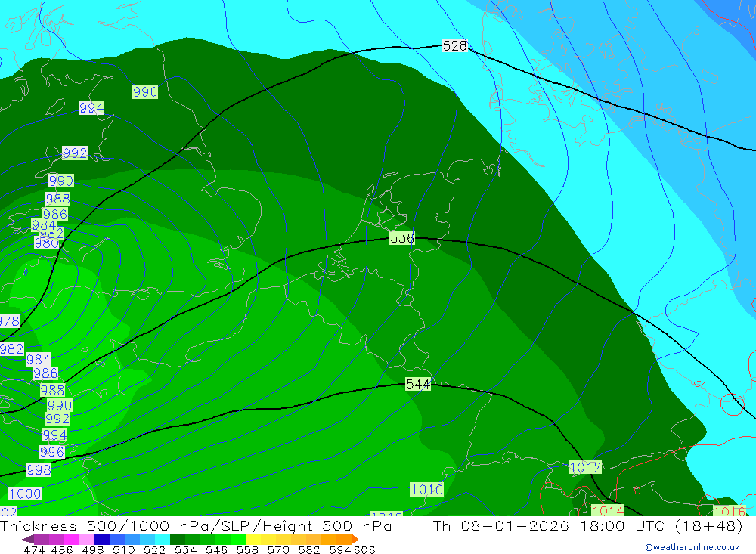Click the 992 isobar label at upper left
This screenshot has width=756, height=554.
pos(75,153)
